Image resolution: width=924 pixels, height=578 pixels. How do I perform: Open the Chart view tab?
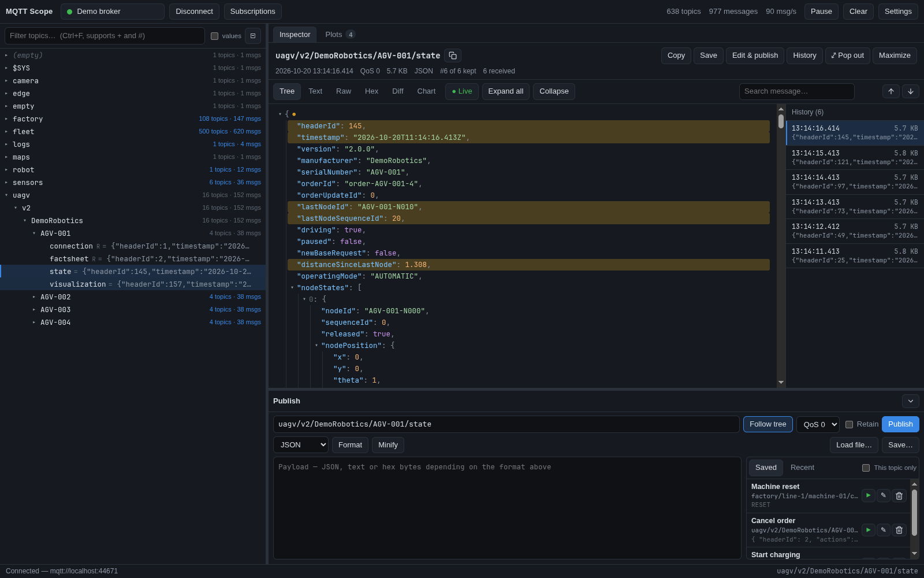(426, 91)
